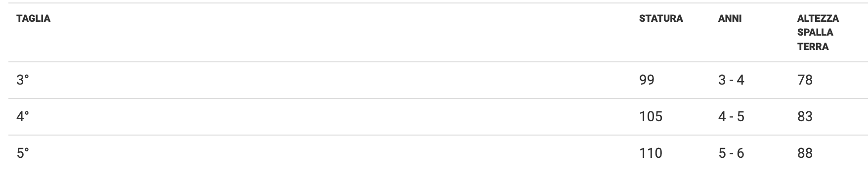Click stature value 110
Image resolution: width=868 pixels, height=188 pixels.
[651, 153]
